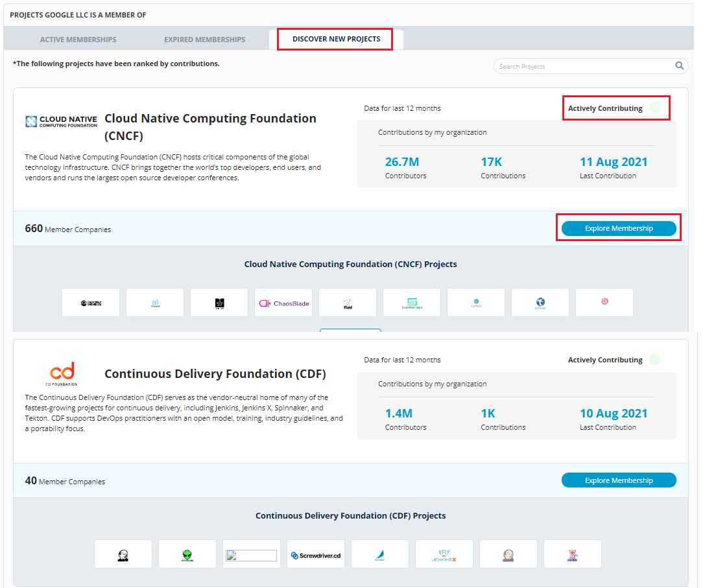Open the blue globe logo project card

click(x=540, y=303)
